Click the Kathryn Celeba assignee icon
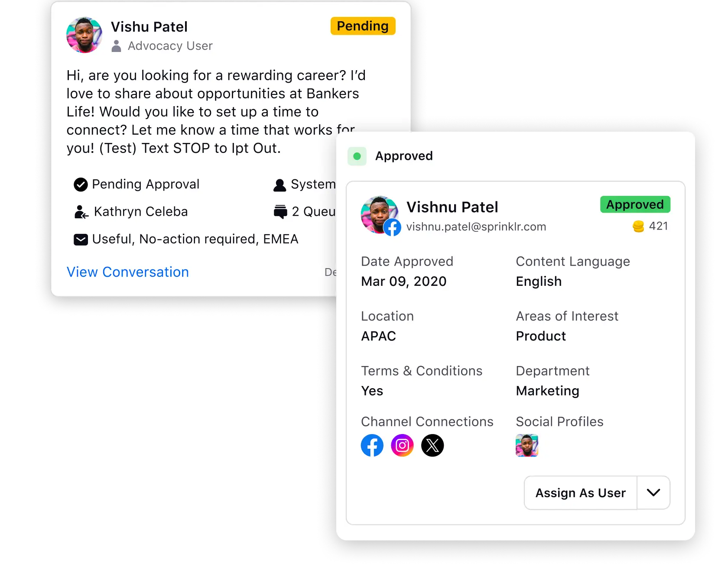728x567 pixels. (x=81, y=212)
